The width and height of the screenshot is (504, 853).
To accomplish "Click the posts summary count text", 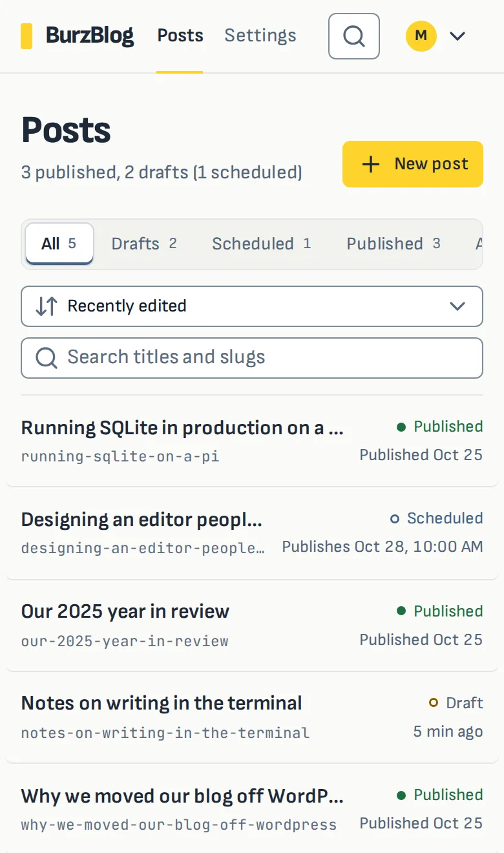I will tap(162, 173).
